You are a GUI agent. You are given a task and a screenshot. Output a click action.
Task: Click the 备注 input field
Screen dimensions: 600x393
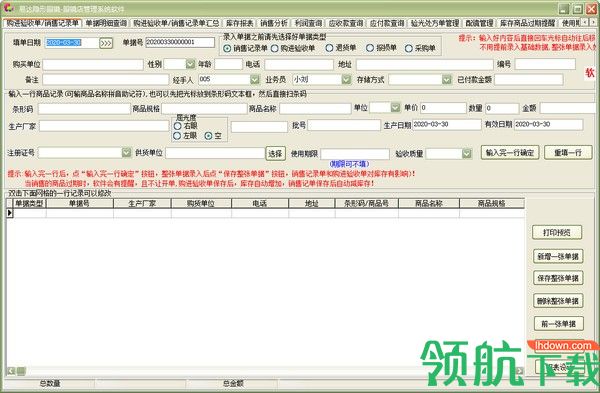point(106,79)
